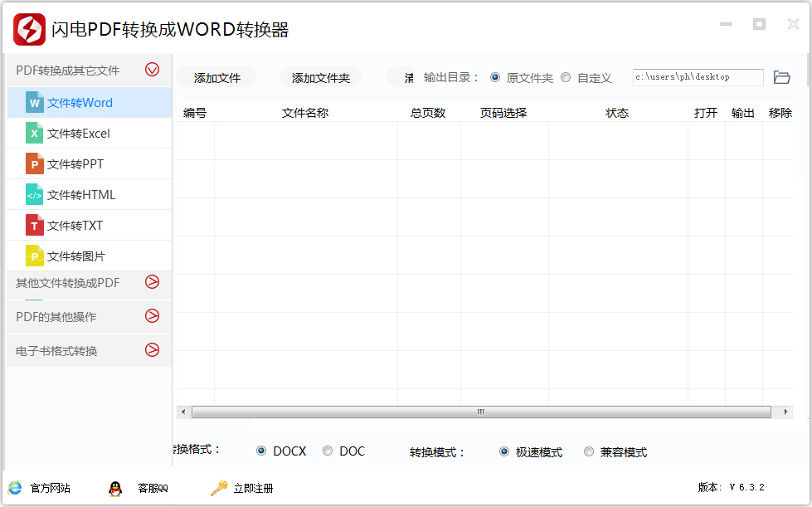Click the Word file icon in sidebar
Image resolution: width=812 pixels, height=507 pixels.
click(34, 103)
